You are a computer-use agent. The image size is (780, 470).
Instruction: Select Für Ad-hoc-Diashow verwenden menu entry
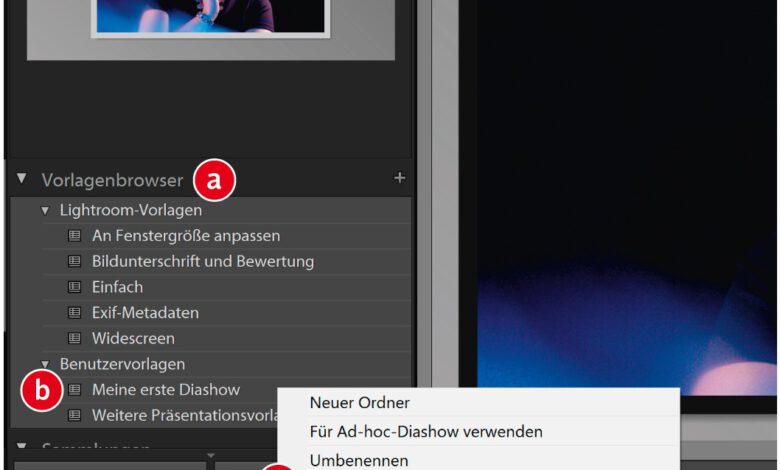coord(426,431)
